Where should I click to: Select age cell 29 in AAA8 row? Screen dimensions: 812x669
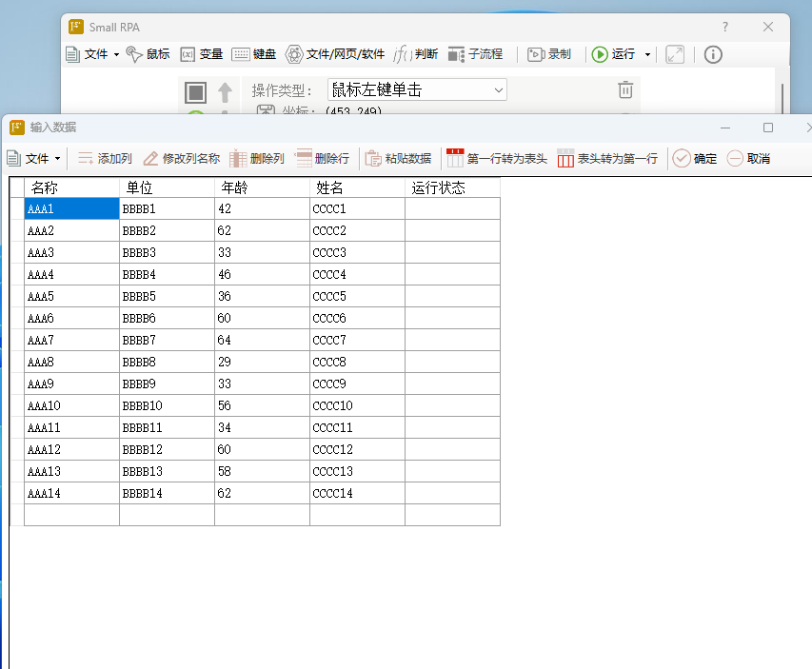click(x=262, y=362)
